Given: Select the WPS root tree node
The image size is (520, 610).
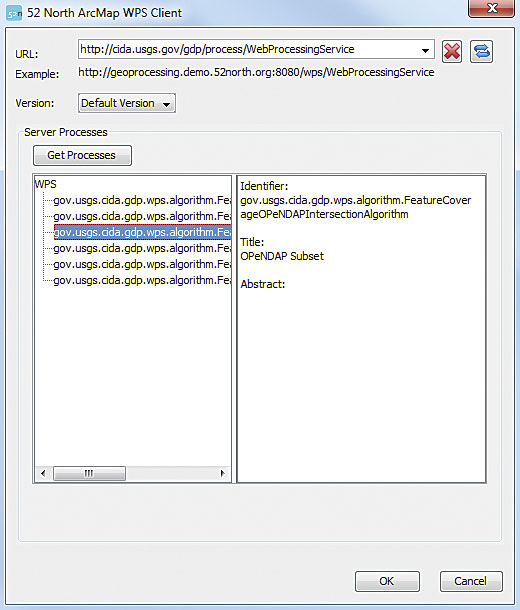Looking at the screenshot, I should click(x=46, y=184).
